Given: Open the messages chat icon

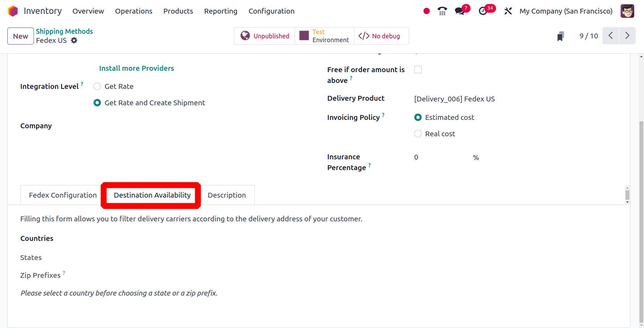Looking at the screenshot, I should [460, 11].
